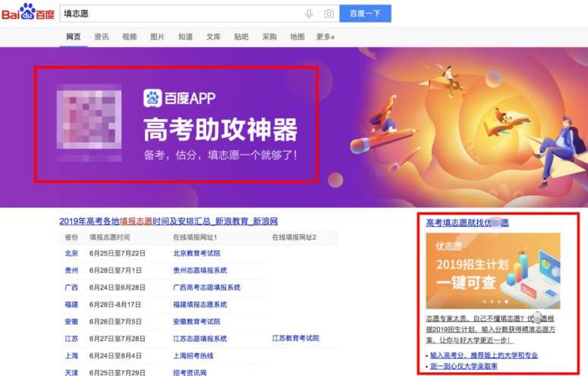Viewport: 588px width, 376px height.
Task: Open the 江苏教育考试院 link
Action: [295, 338]
